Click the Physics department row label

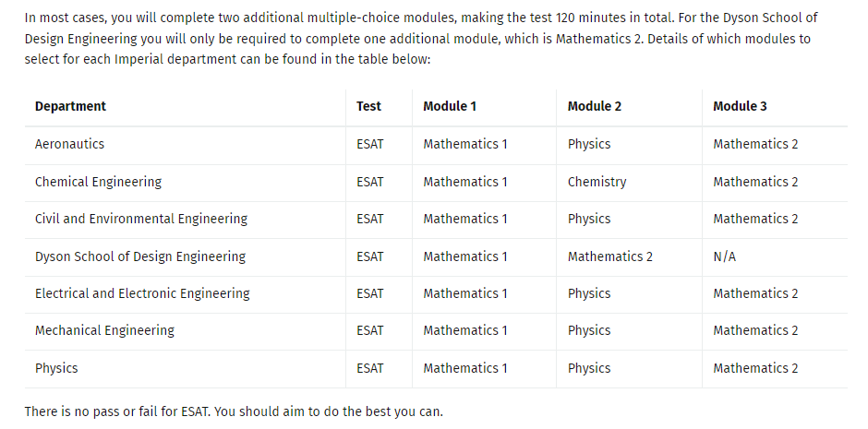tap(56, 368)
